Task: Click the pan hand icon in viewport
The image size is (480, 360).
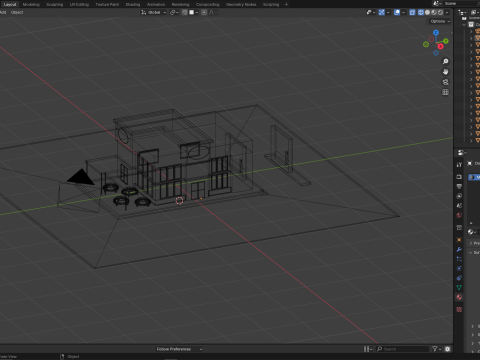Action: (x=445, y=72)
